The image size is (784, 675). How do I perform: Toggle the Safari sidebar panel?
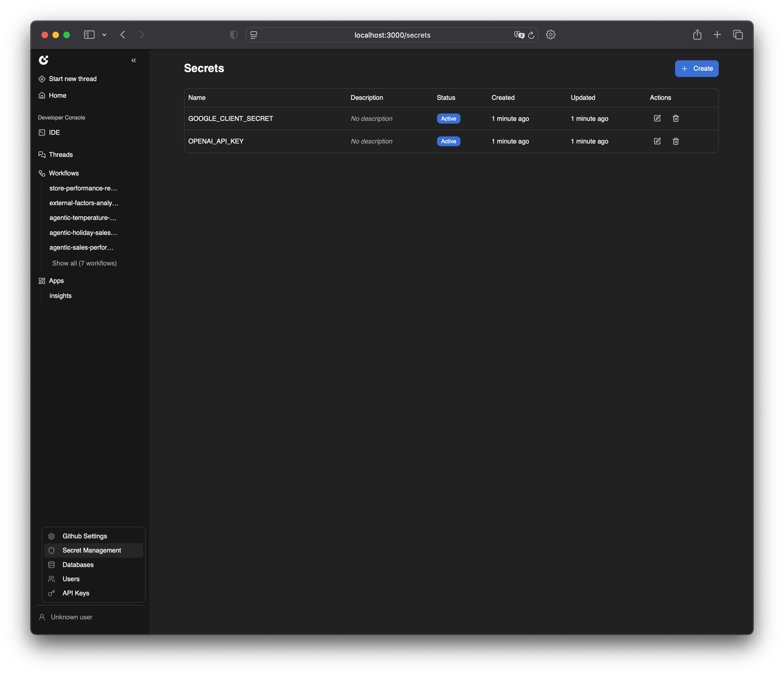click(89, 35)
